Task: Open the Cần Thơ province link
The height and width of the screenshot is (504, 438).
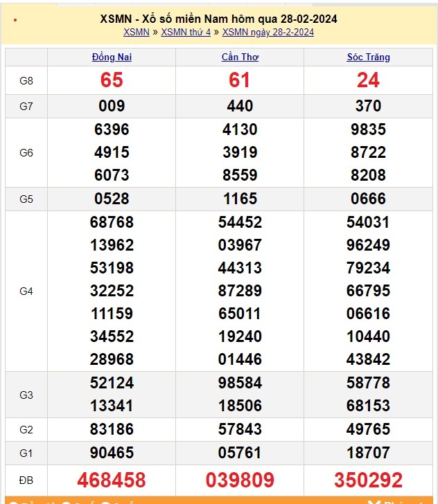Action: pos(240,57)
